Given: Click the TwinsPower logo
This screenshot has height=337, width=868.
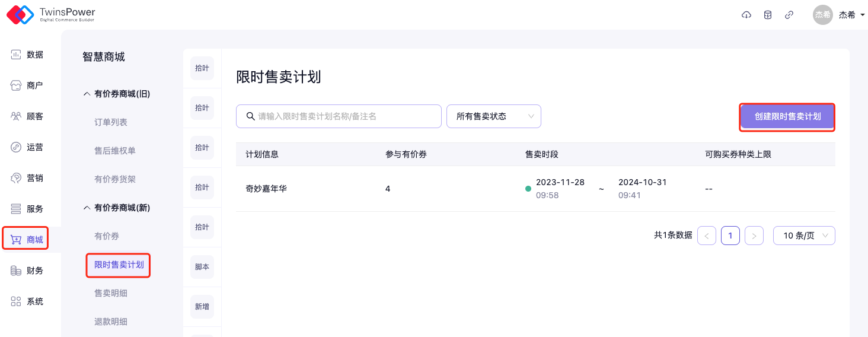Looking at the screenshot, I should 50,15.
